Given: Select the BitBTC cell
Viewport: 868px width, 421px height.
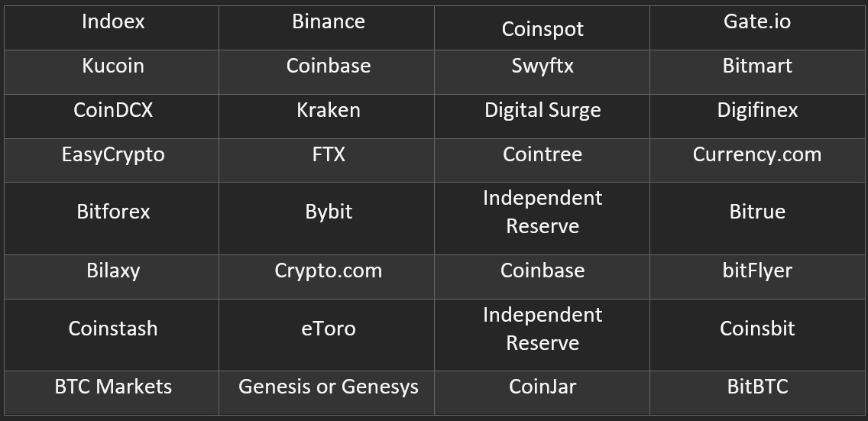Looking at the screenshot, I should [756, 393].
